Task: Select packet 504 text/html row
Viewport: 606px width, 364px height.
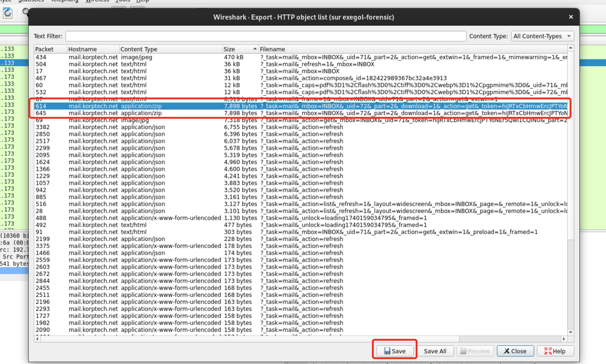Action: (301, 64)
